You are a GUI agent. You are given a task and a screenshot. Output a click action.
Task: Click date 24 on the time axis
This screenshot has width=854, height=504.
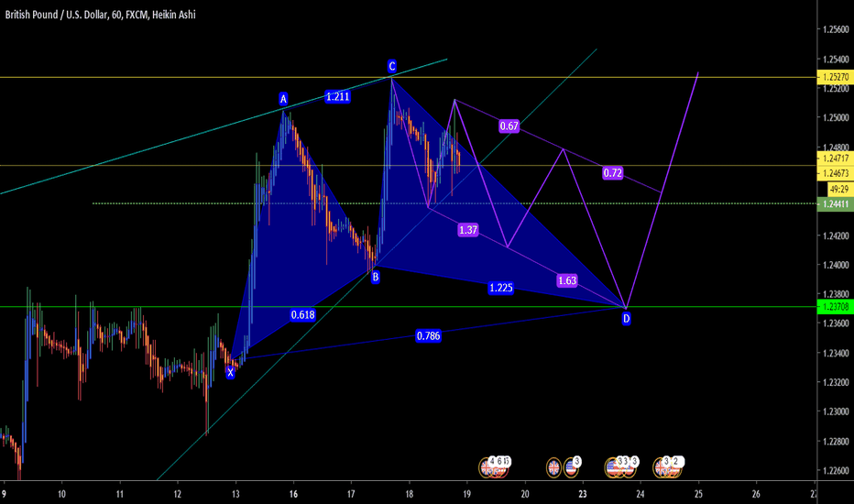point(640,494)
